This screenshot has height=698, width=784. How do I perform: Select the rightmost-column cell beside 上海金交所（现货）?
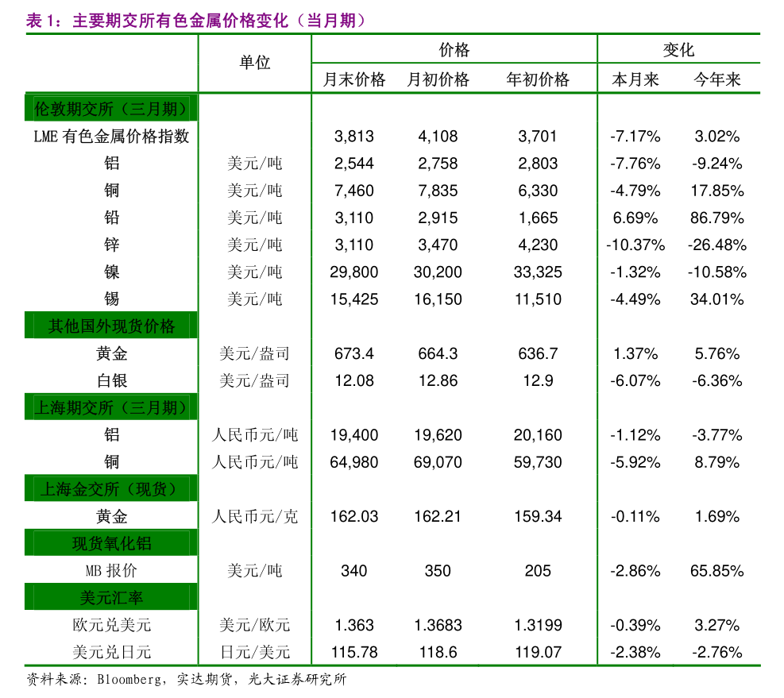(x=679, y=488)
